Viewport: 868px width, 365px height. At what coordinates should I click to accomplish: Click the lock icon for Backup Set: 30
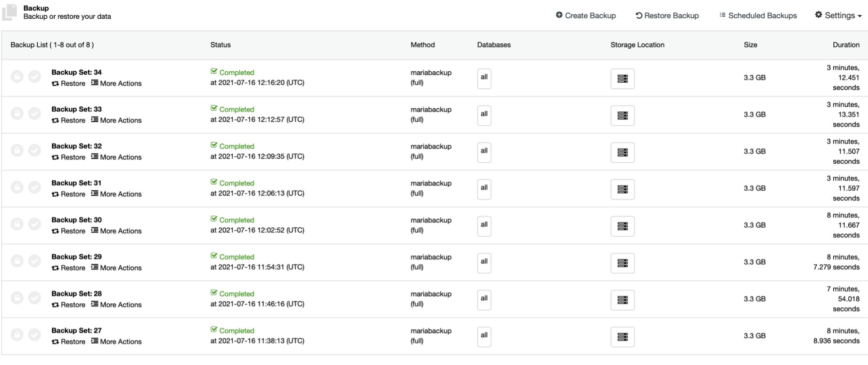coord(17,225)
